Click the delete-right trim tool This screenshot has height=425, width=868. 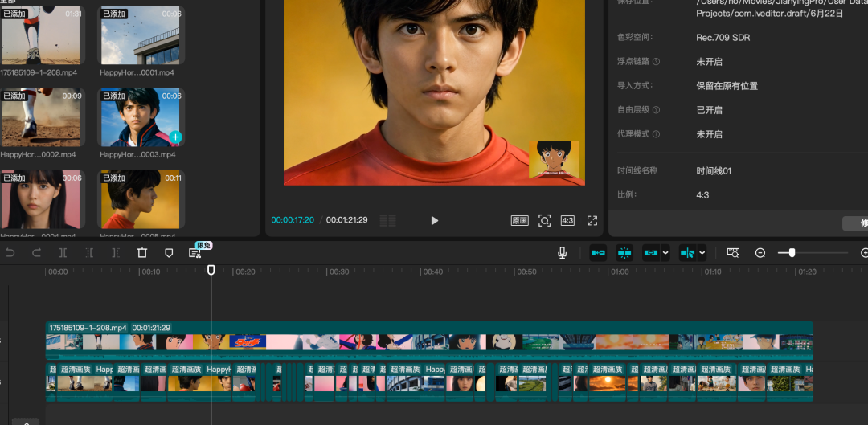115,253
